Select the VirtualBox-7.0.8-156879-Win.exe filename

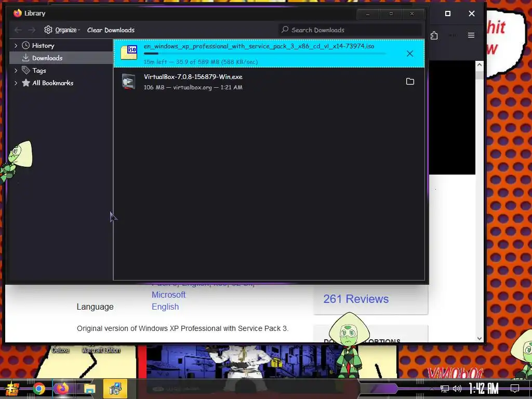pyautogui.click(x=193, y=77)
